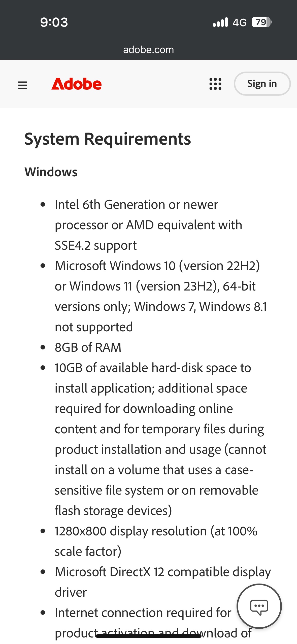Tap the Intel 6th Generation processor bullet
Viewport: 297px width, 644px height.
pyautogui.click(x=148, y=225)
